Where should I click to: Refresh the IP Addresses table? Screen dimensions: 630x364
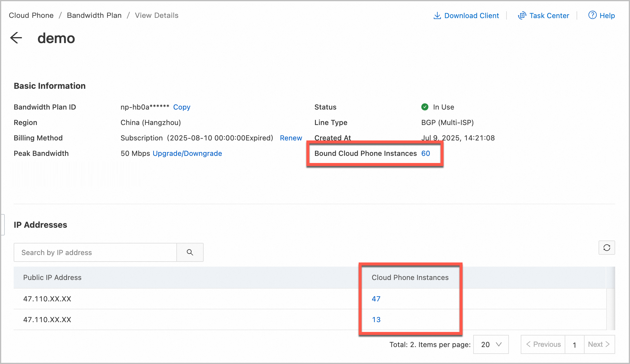[607, 248]
